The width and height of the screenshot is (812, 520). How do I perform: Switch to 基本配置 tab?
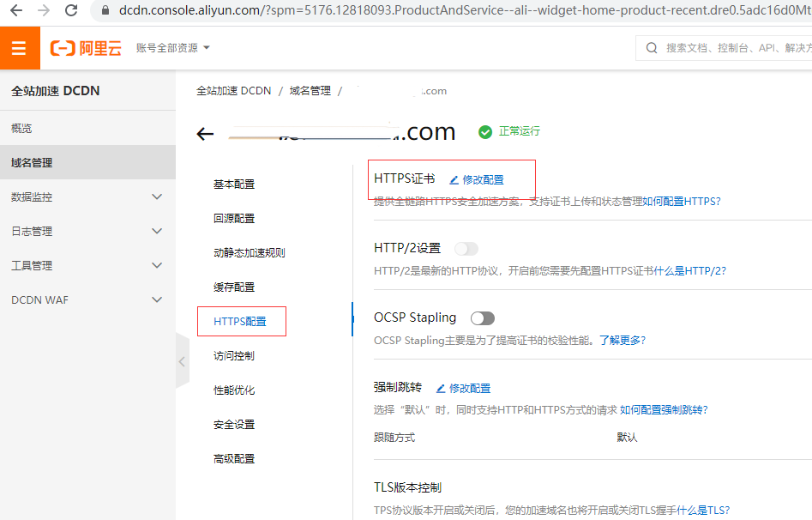pyautogui.click(x=234, y=184)
